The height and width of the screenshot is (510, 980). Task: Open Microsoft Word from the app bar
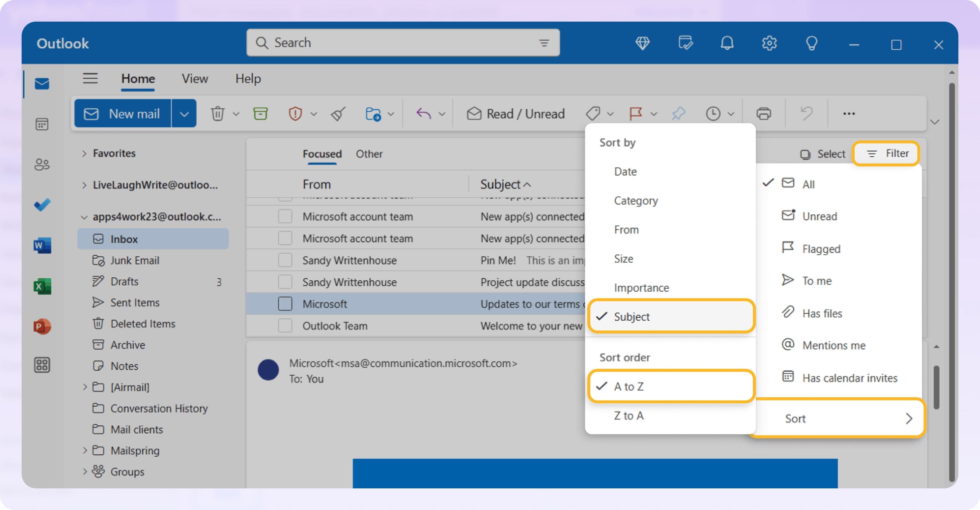pos(42,245)
